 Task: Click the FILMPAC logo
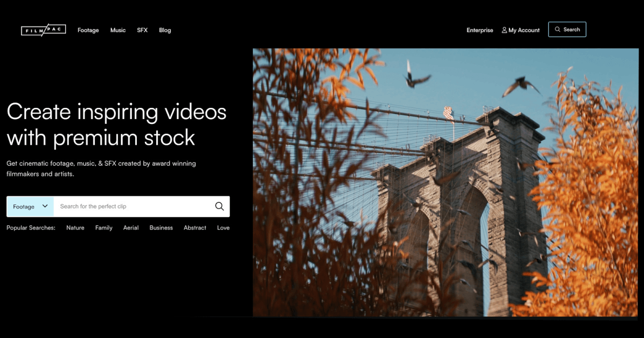[43, 30]
